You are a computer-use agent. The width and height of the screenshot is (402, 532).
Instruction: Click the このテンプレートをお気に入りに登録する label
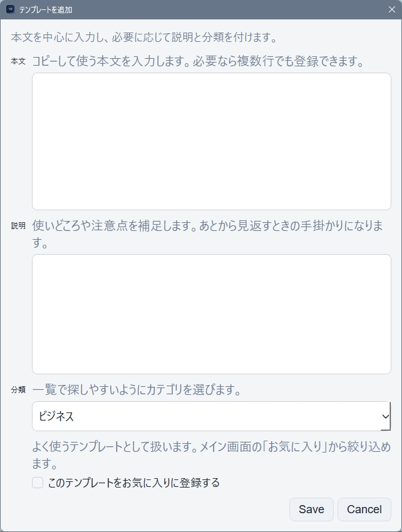point(133,483)
